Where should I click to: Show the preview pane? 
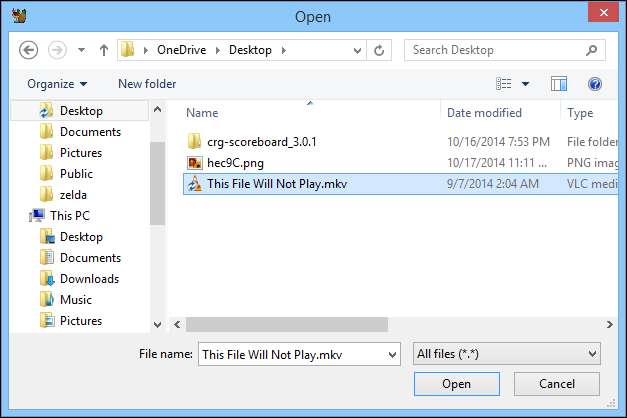(x=559, y=84)
